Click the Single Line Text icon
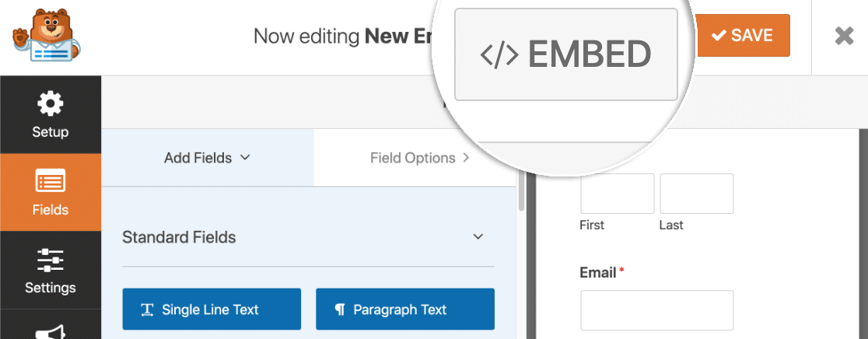The image size is (868, 339). coord(147,309)
